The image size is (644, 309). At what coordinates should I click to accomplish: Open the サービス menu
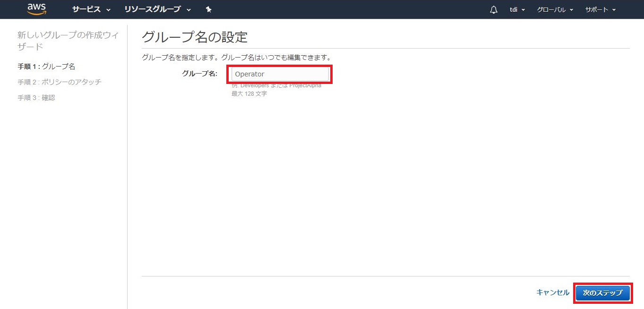coord(91,9)
